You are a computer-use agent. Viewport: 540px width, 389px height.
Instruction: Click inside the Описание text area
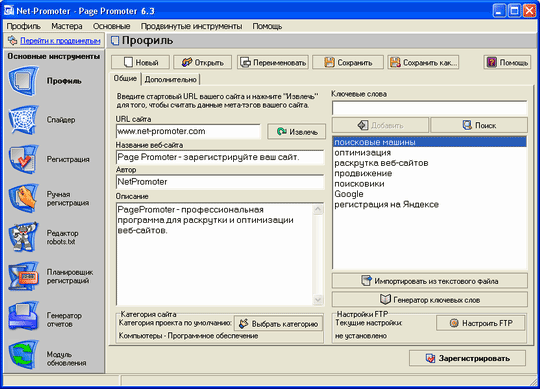[x=215, y=254]
